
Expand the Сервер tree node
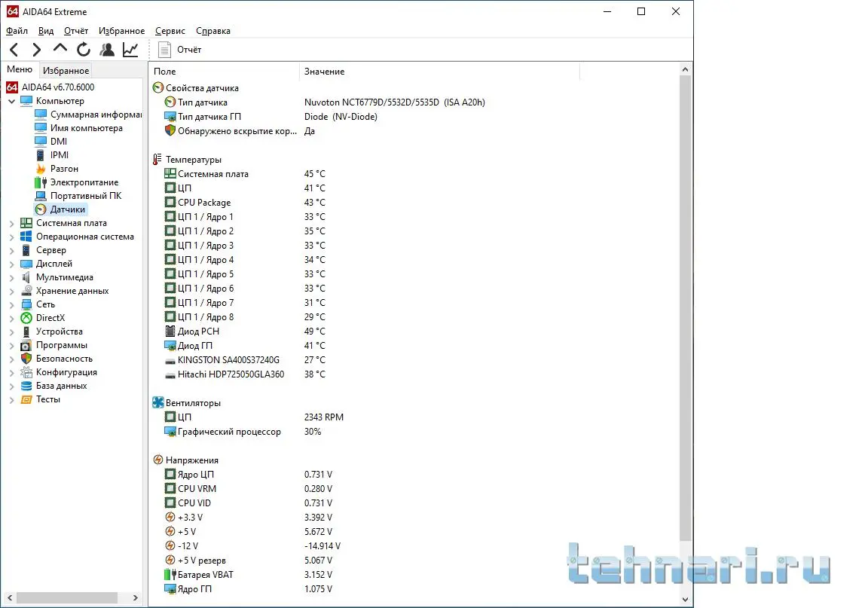(11, 250)
